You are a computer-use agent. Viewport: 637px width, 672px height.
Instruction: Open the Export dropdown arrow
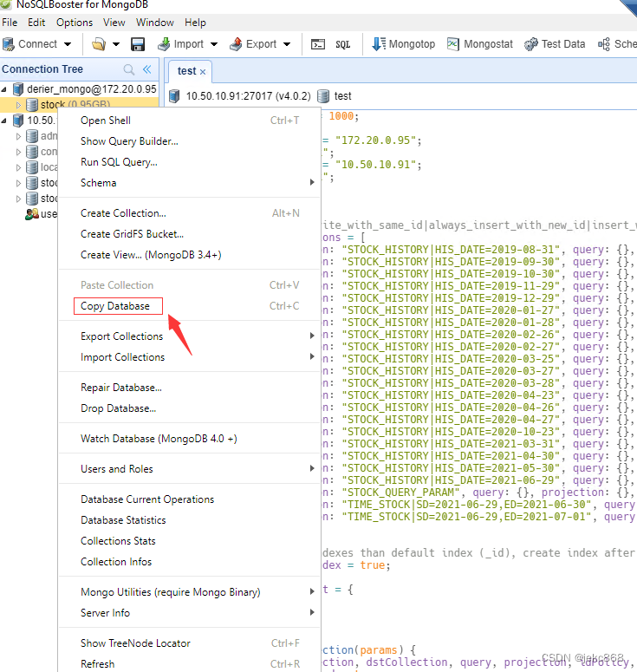pyautogui.click(x=287, y=44)
